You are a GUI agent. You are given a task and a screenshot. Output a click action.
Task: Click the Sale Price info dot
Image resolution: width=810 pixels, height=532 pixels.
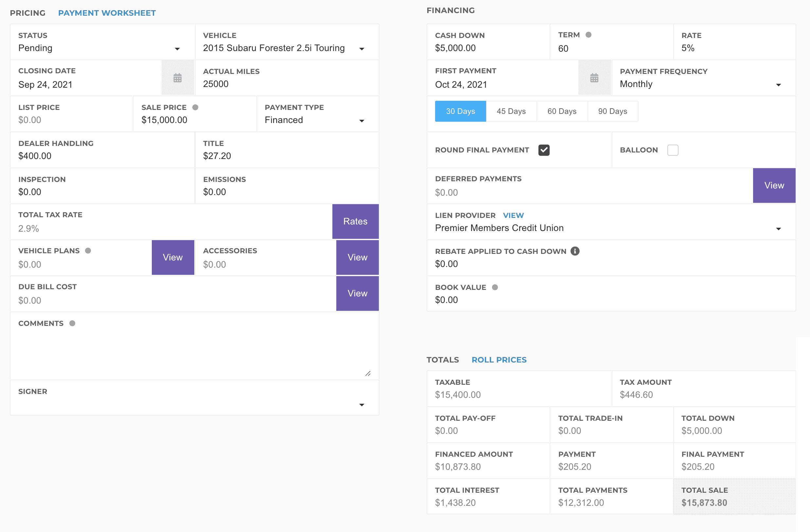coord(195,107)
